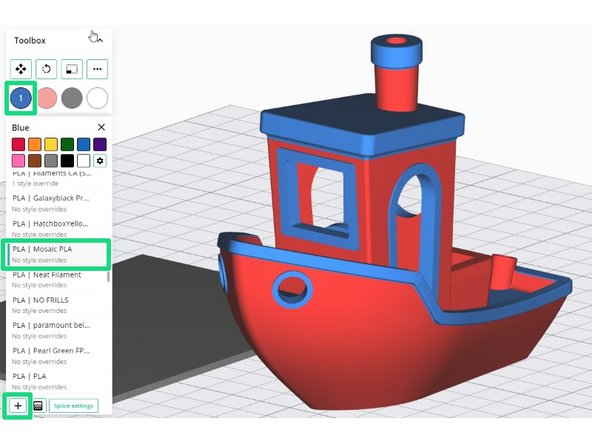Open Splice settings
Viewport: 592px width, 444px height.
pyautogui.click(x=74, y=406)
